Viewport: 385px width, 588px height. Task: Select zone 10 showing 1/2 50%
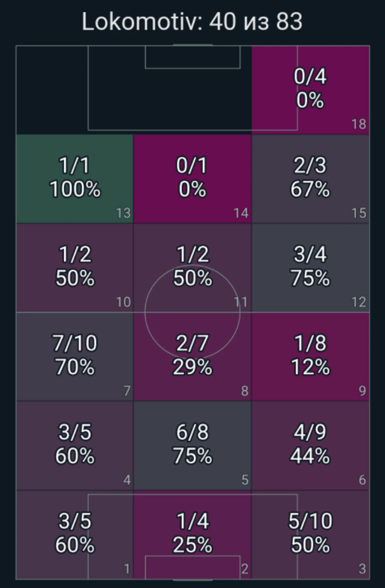(x=75, y=268)
